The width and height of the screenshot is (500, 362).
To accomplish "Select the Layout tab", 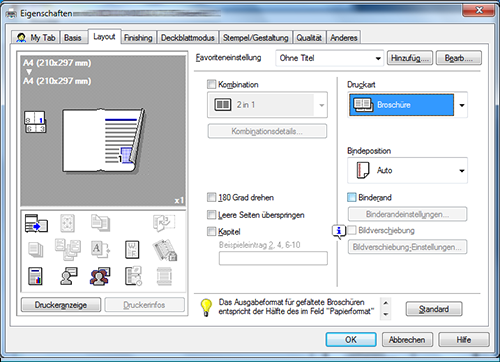I will click(104, 36).
